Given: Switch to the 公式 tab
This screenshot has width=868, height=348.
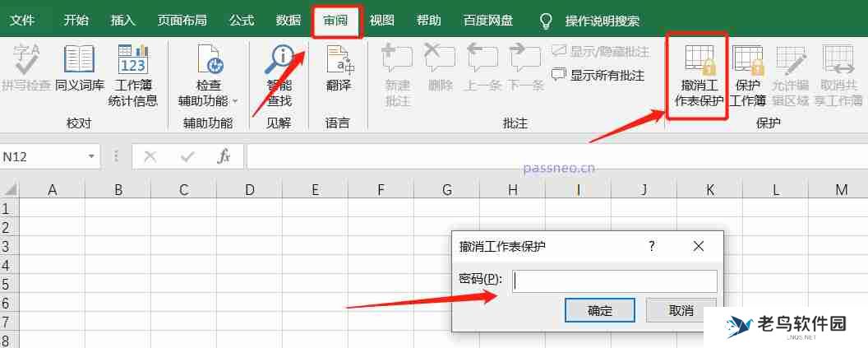Looking at the screenshot, I should tap(242, 21).
